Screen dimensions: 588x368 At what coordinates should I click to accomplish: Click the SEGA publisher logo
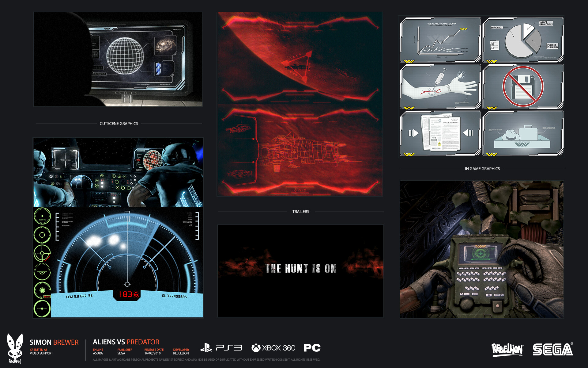pyautogui.click(x=553, y=349)
